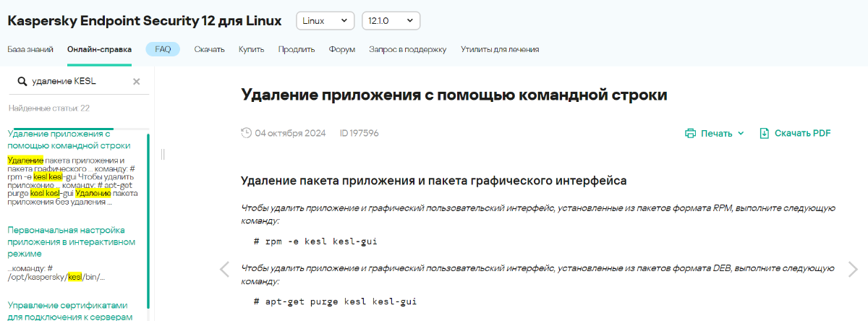This screenshot has width=868, height=321.
Task: Click the clock icon beside the date
Action: coord(247,133)
